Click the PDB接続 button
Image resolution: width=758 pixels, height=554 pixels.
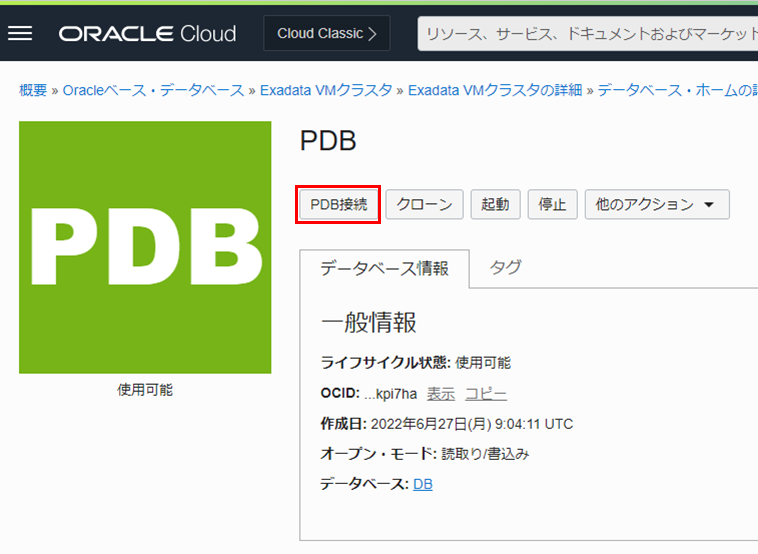[339, 204]
